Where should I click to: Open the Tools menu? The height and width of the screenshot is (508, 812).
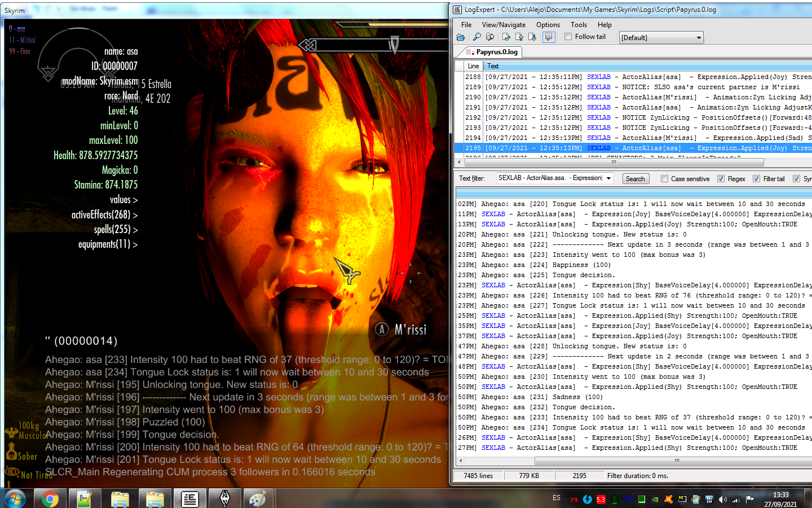point(579,25)
